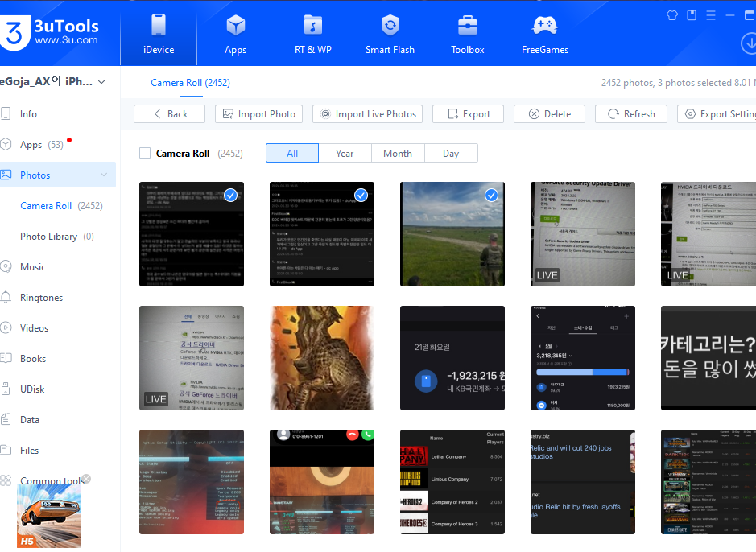Switch to Camera Roll (2452) tab
This screenshot has width=756, height=552.
pyautogui.click(x=191, y=83)
